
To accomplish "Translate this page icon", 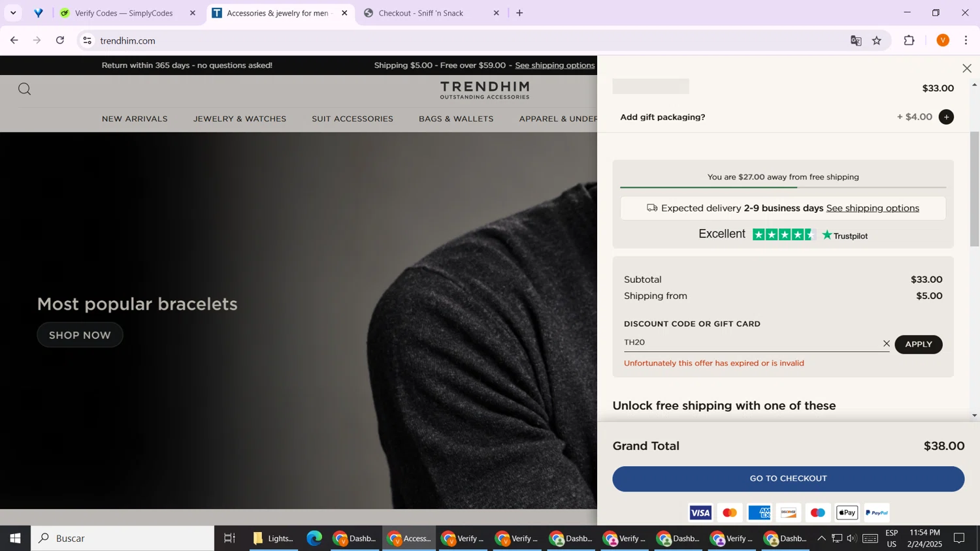I will click(x=856, y=40).
